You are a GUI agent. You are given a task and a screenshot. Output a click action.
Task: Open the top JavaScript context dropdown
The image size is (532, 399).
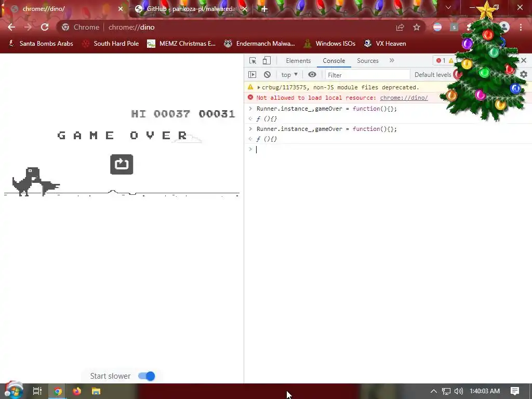[289, 75]
